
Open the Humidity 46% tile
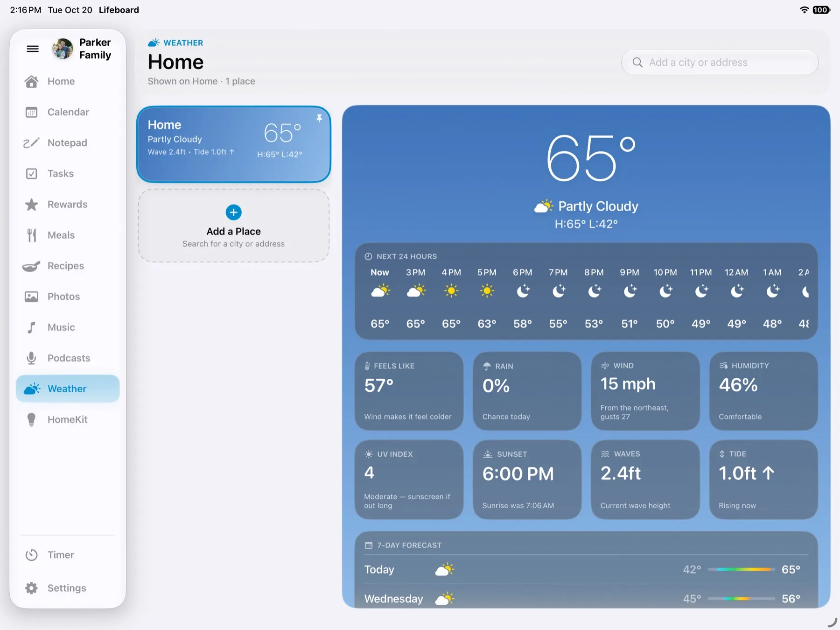point(763,391)
